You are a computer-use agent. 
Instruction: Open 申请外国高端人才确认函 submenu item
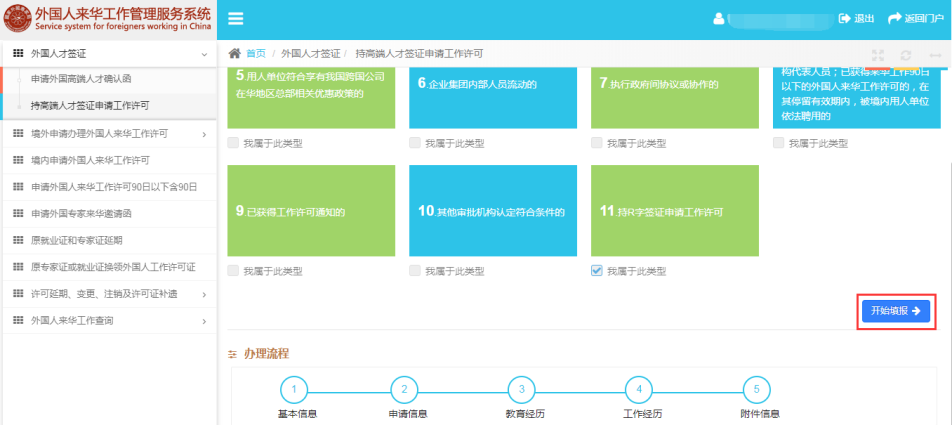108,80
